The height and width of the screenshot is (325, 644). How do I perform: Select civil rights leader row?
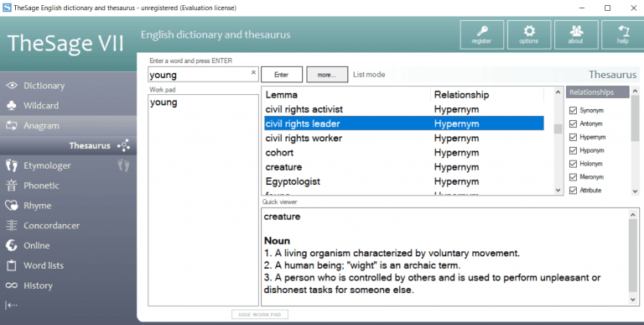(x=403, y=123)
